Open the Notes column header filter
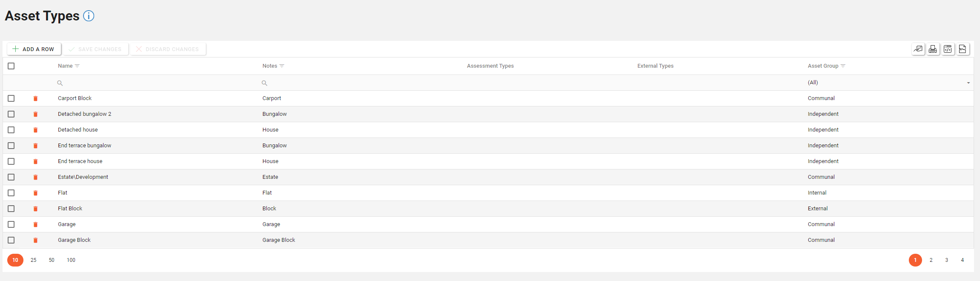The height and width of the screenshot is (281, 980). click(282, 66)
